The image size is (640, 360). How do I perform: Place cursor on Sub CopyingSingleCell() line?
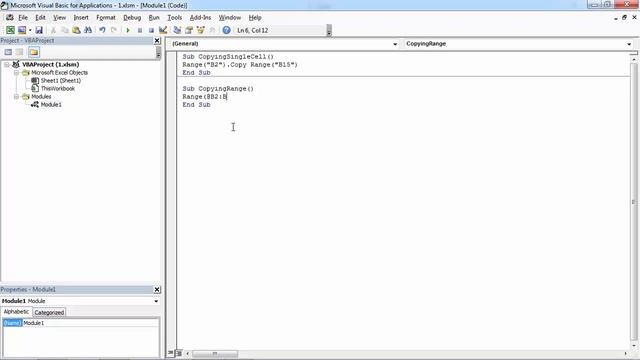[228, 57]
